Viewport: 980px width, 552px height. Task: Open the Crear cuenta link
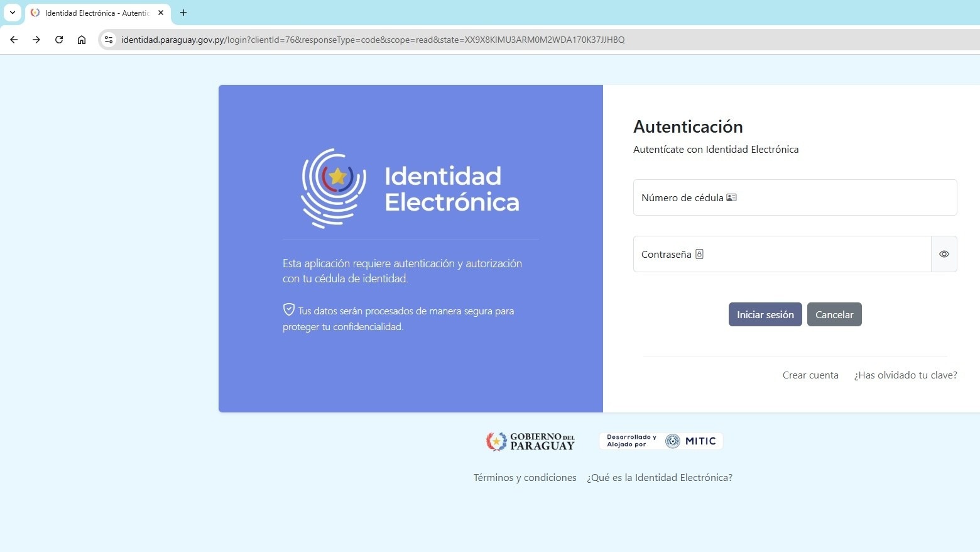[x=810, y=375]
